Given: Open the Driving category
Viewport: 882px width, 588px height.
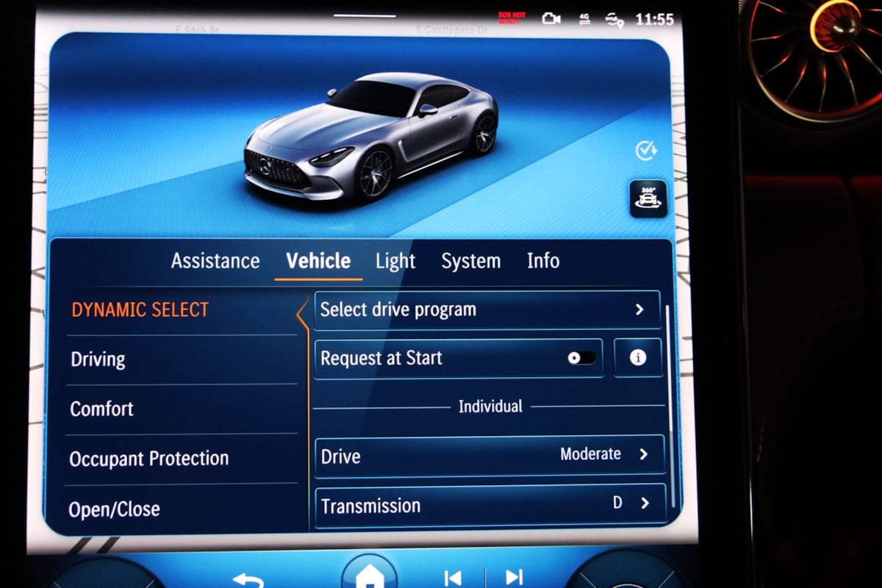Looking at the screenshot, I should [182, 359].
